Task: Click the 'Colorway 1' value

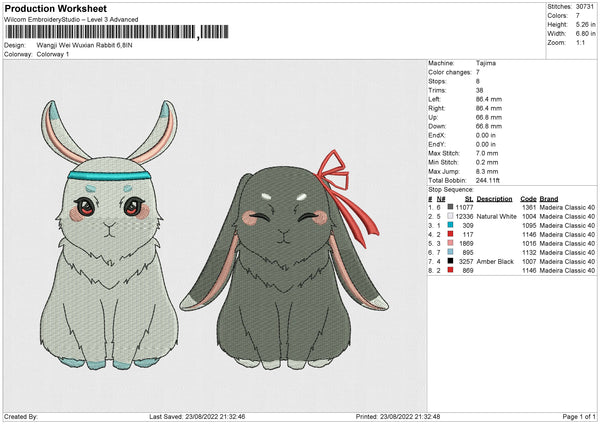Action: pyautogui.click(x=53, y=54)
